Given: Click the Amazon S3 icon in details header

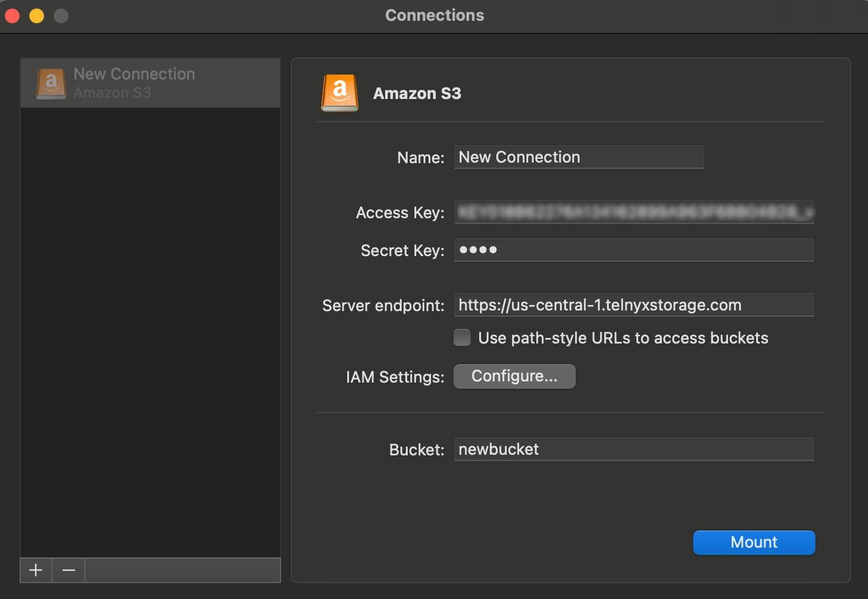Looking at the screenshot, I should (340, 93).
